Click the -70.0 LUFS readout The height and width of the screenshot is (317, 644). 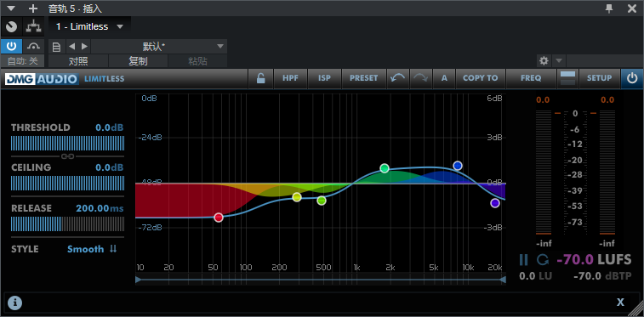pos(594,259)
